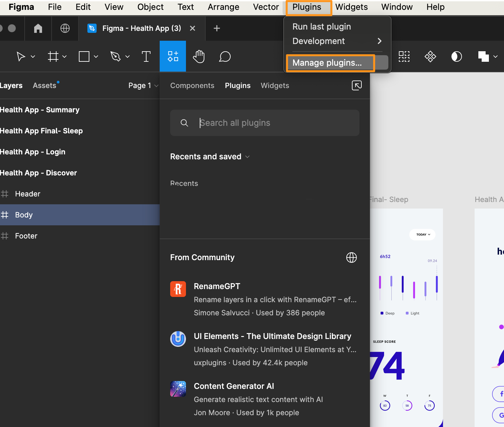Viewport: 504px width, 427px height.
Task: Click the Search all plugins field
Action: click(265, 123)
